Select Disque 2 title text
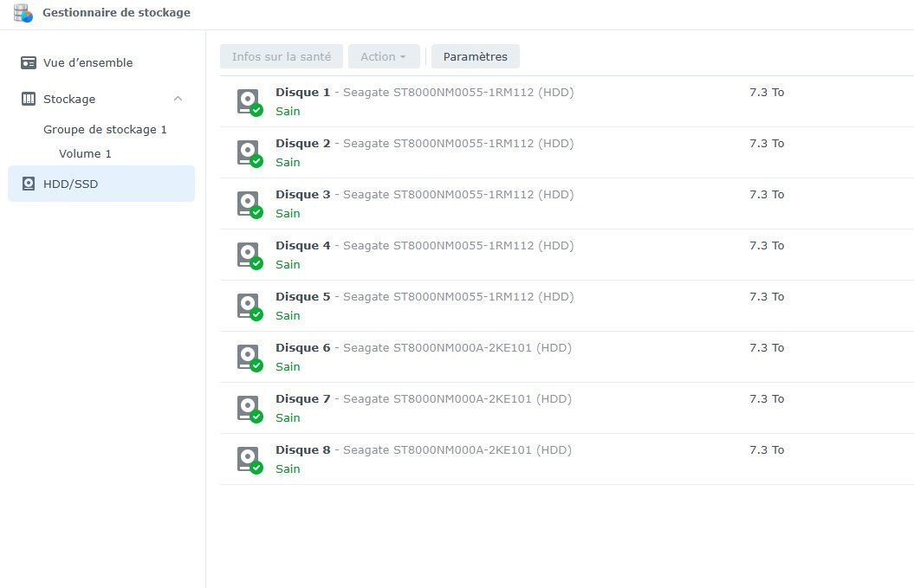The height and width of the screenshot is (588, 914). [x=303, y=144]
